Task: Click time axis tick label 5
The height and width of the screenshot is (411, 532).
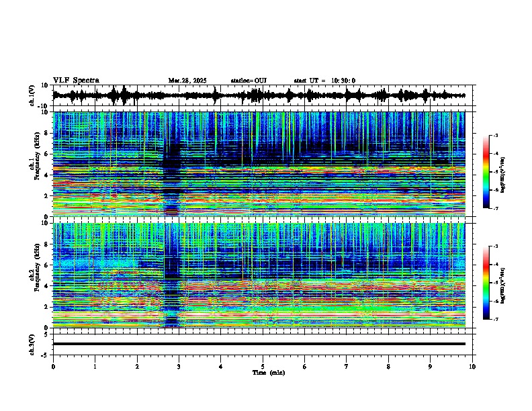Action: 263,367
